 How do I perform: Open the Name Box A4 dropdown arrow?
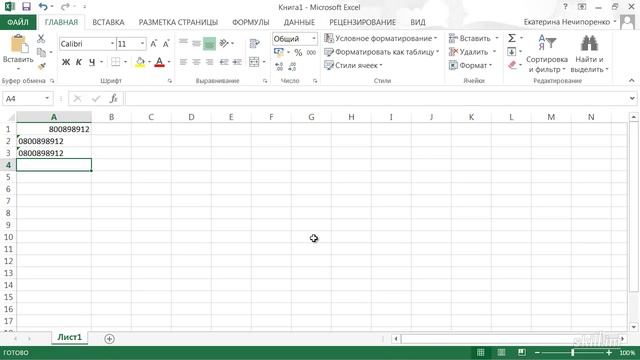click(x=47, y=98)
